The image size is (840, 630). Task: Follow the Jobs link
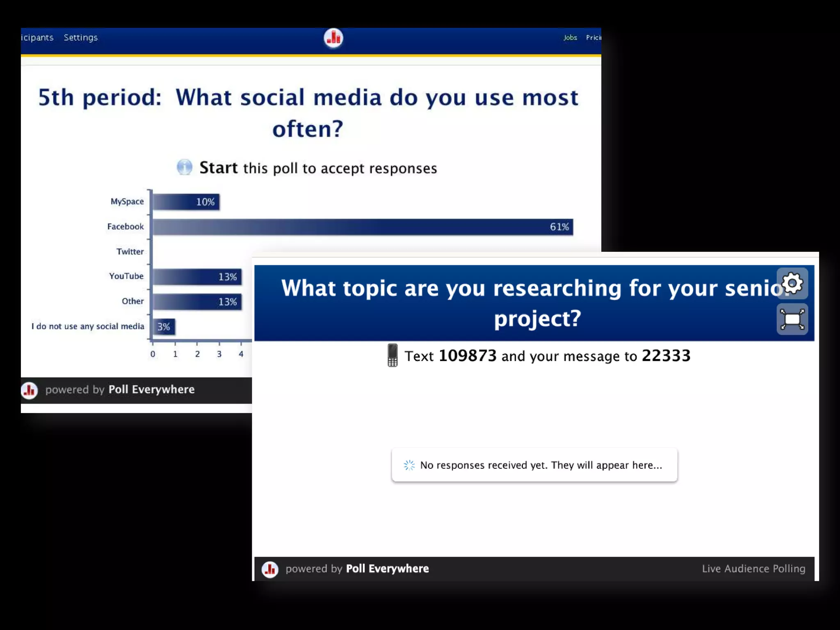click(x=570, y=37)
